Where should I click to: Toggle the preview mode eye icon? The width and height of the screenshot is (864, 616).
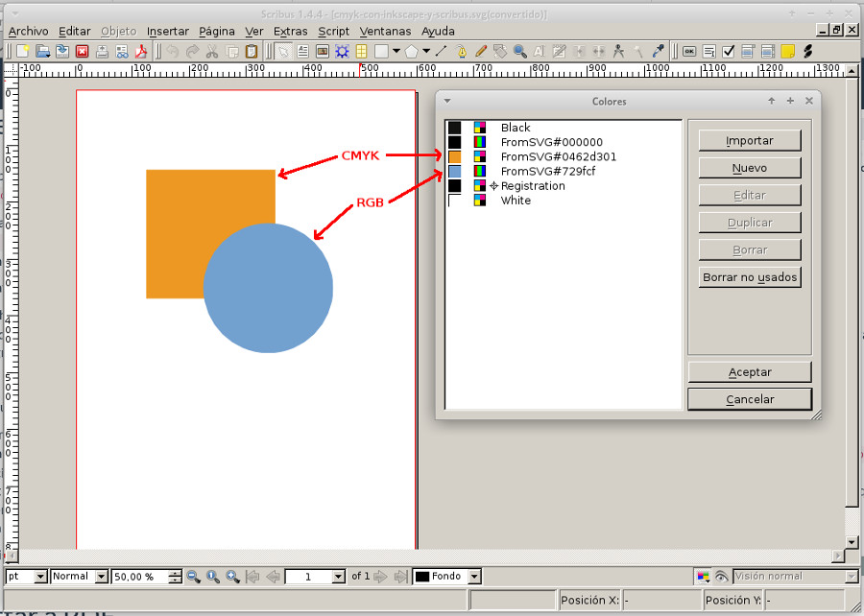coord(721,577)
